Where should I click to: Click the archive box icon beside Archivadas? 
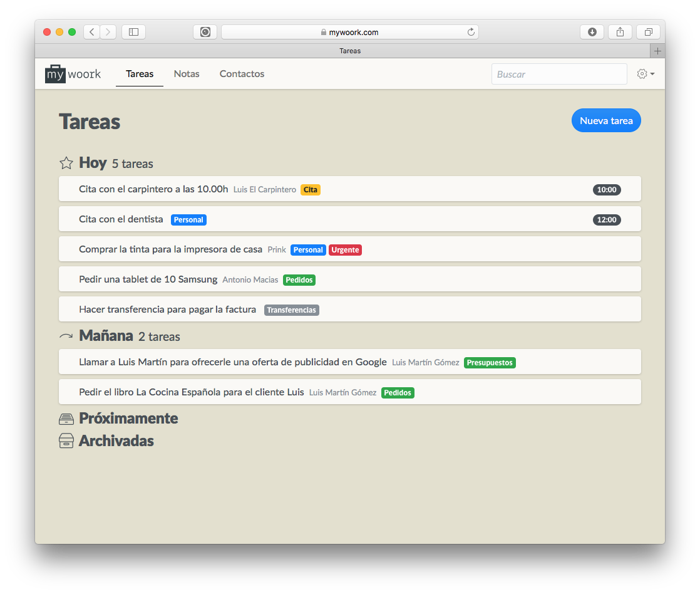[x=66, y=441]
